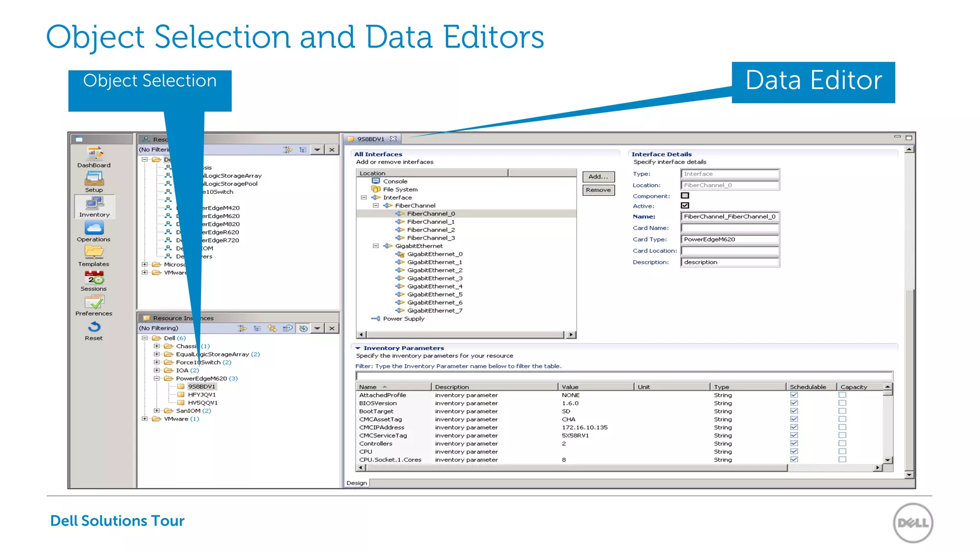
Task: Click the Location column header
Action: [432, 173]
